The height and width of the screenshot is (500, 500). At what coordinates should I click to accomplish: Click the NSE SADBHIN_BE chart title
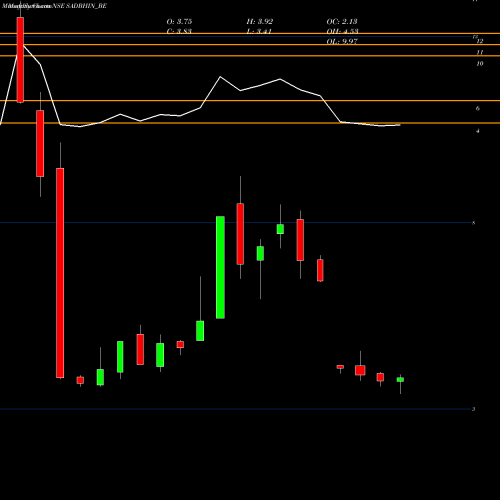click(54, 6)
